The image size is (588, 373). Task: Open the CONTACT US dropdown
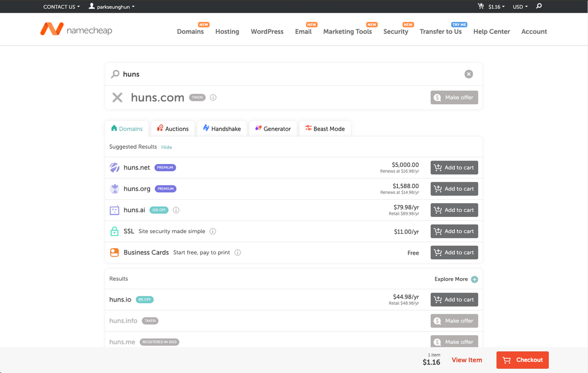62,7
